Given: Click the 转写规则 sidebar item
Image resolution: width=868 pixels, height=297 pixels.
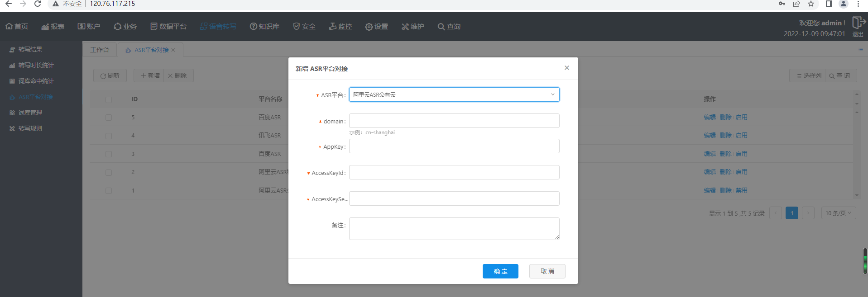Looking at the screenshot, I should 30,128.
